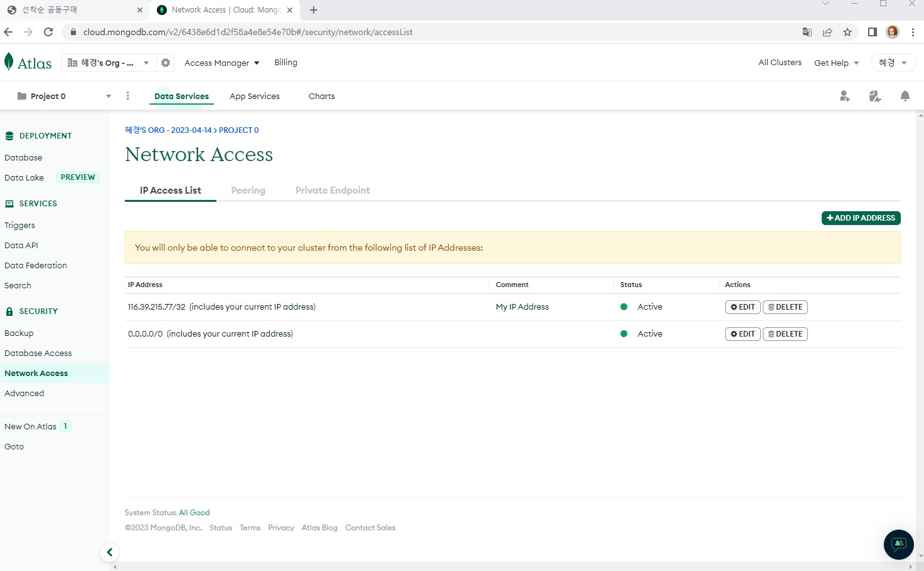924x571 pixels.
Task: Open the Billing page
Action: coord(285,63)
